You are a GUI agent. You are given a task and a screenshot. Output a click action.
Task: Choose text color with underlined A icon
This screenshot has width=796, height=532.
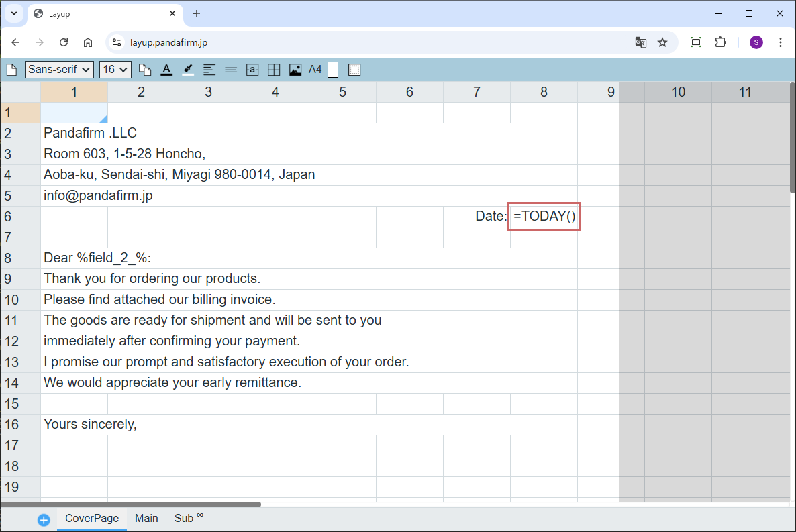[166, 70]
